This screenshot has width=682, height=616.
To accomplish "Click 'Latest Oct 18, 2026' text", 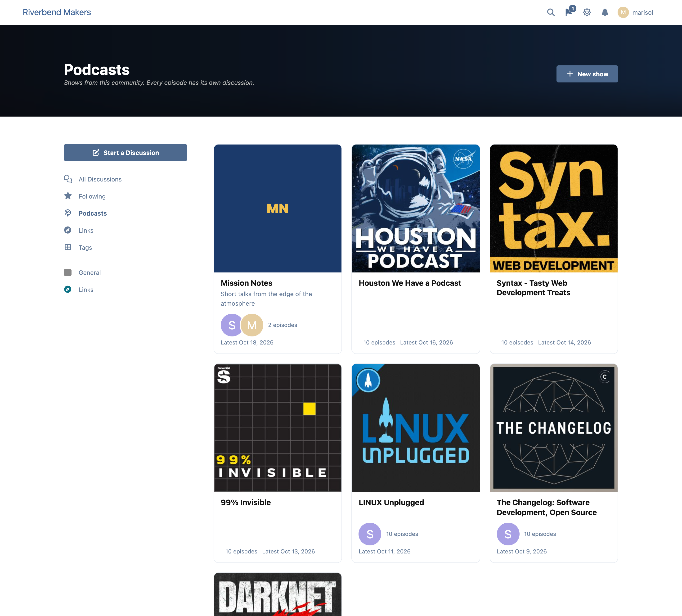I will (x=247, y=343).
